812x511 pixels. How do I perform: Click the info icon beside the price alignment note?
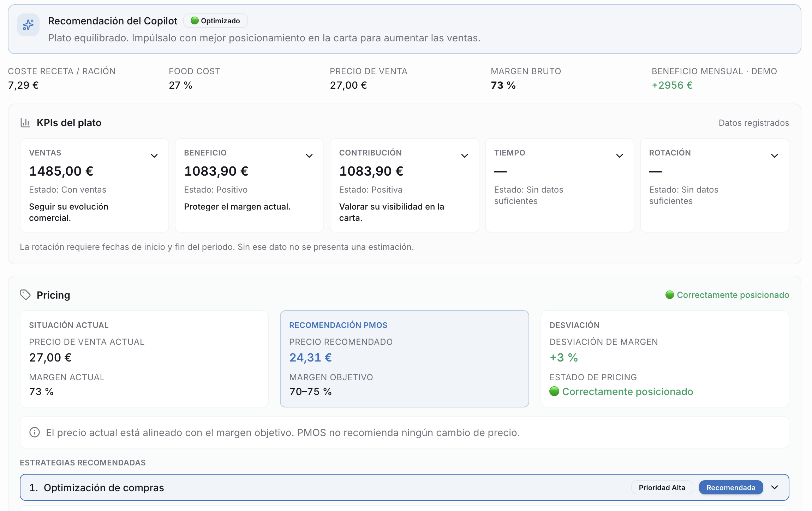click(x=35, y=432)
